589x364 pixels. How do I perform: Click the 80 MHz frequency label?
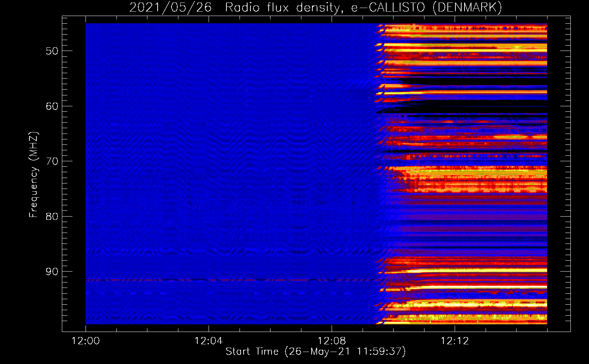pyautogui.click(x=52, y=217)
